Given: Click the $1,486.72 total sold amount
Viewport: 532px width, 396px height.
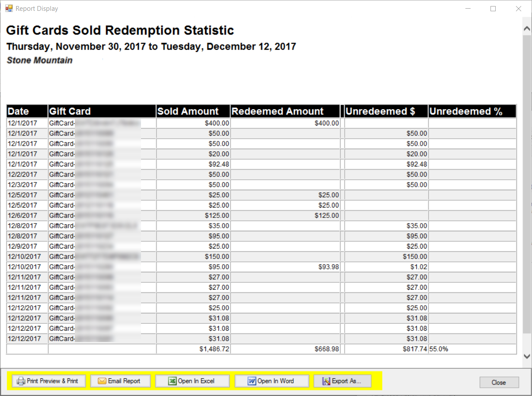Looking at the screenshot, I should coord(193,349).
